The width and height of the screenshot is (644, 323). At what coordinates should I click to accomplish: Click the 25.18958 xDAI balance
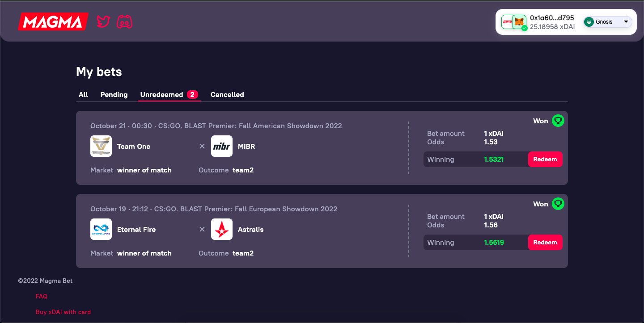tap(552, 27)
